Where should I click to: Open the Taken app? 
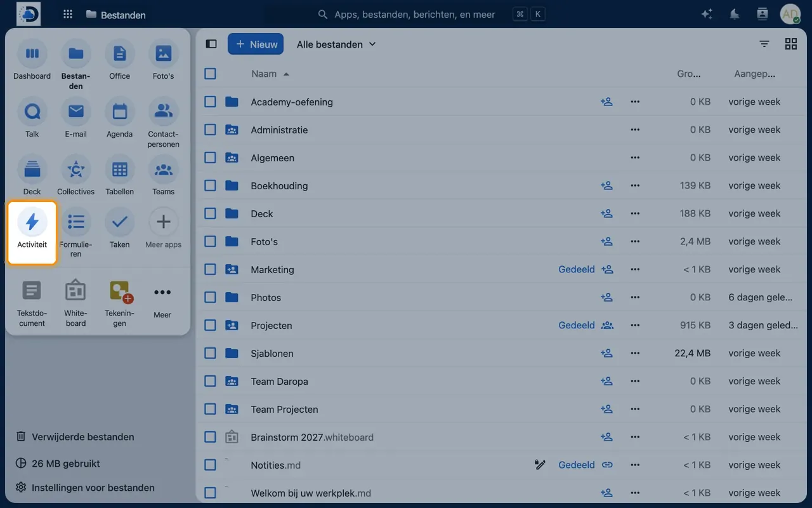click(119, 229)
